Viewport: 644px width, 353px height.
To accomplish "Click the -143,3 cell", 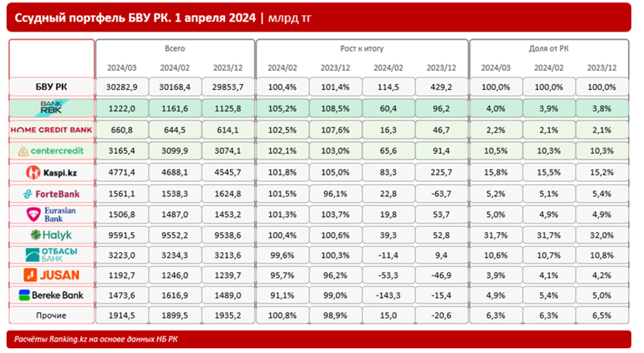I will pos(388,295).
